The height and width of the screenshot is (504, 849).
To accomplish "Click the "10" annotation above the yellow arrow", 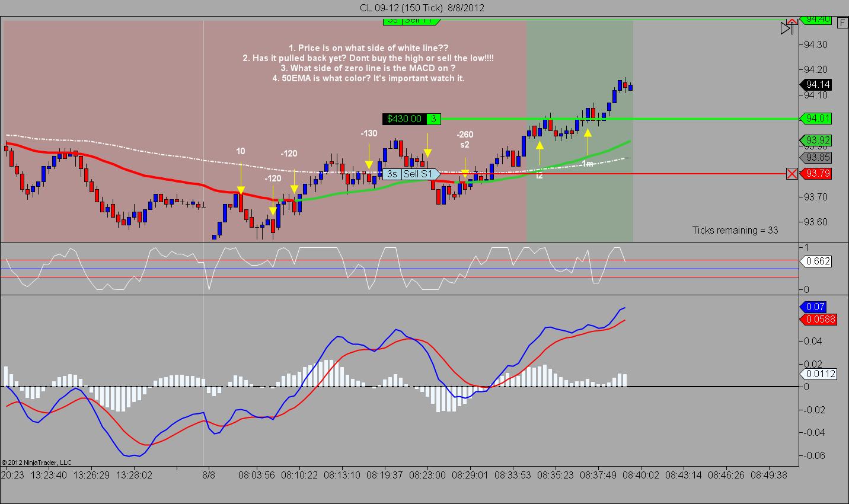I will 240,151.
